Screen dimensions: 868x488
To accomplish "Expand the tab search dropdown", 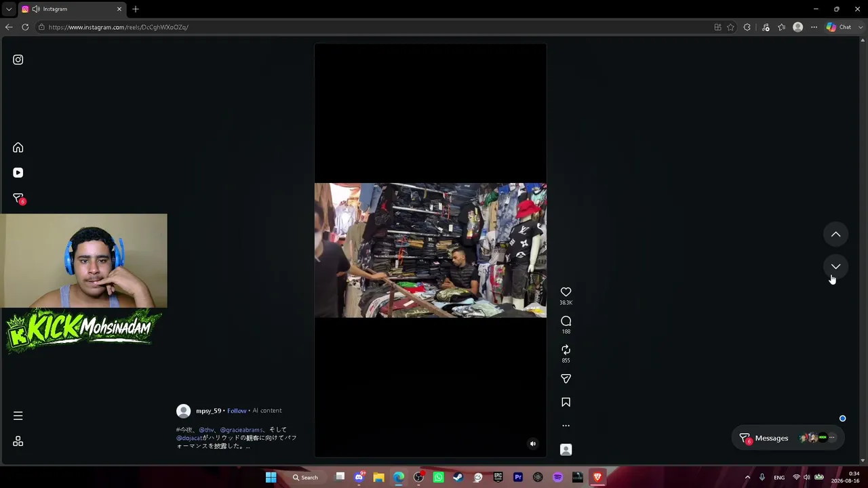I will [x=8, y=9].
